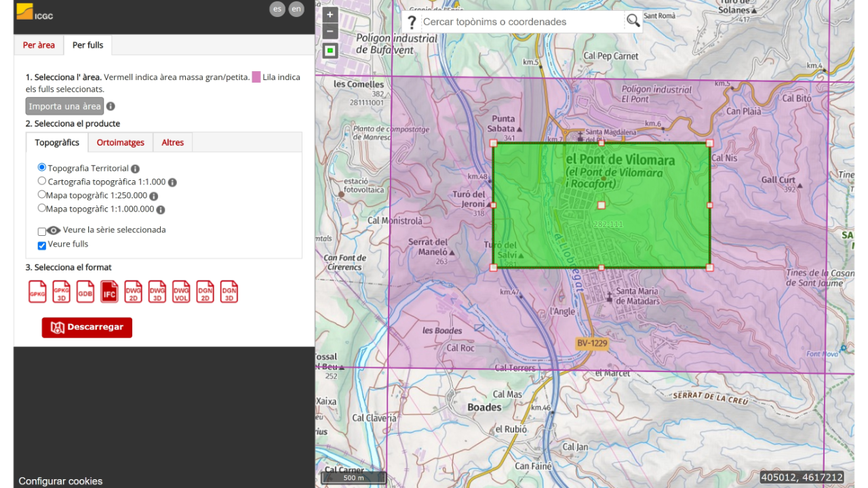Show info for Topografia Territorial
This screenshot has width=868, height=488.
click(135, 169)
